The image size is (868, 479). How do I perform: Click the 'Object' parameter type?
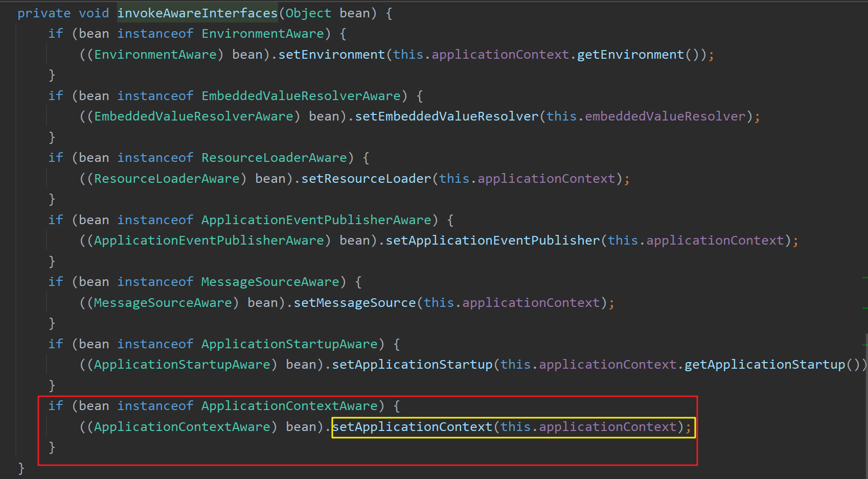pyautogui.click(x=308, y=13)
